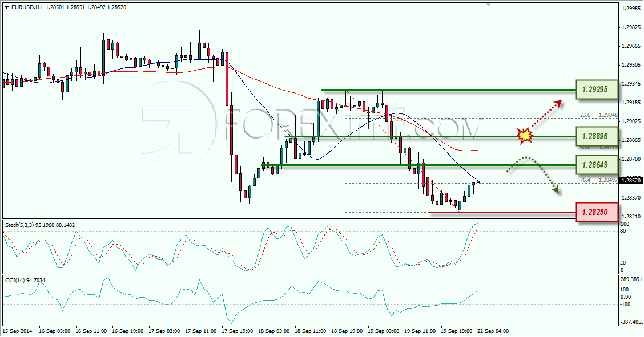Image resolution: width=644 pixels, height=337 pixels.
Task: Click the 18 Sep 11:00 time label
Action: [311, 331]
